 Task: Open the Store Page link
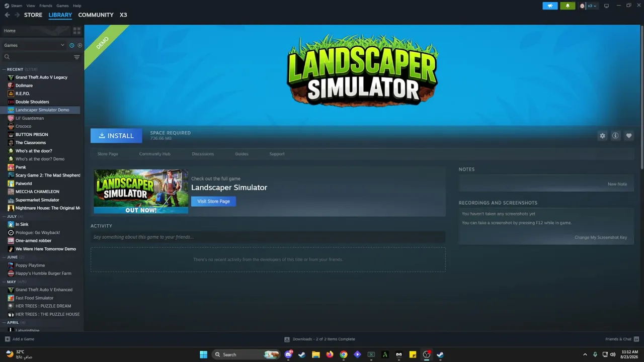(108, 154)
